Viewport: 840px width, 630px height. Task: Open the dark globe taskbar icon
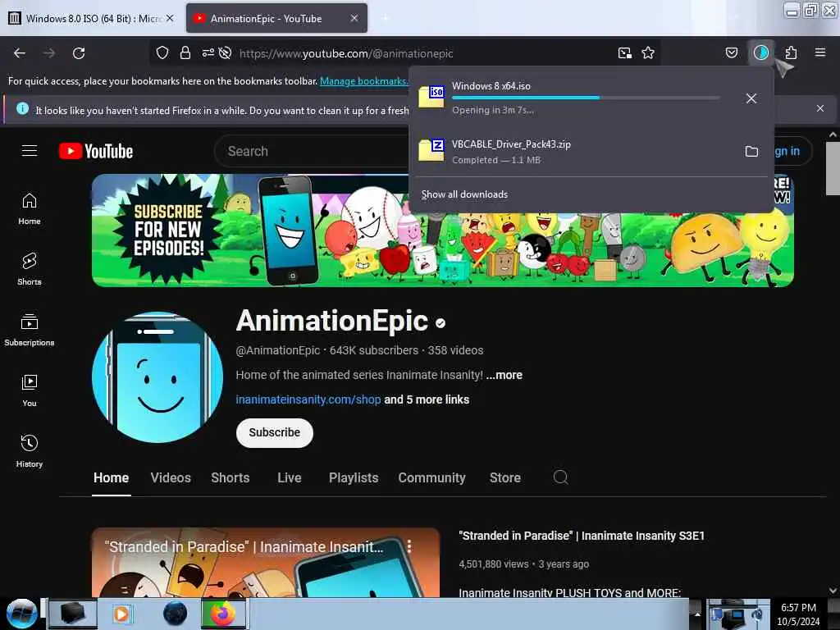click(x=176, y=614)
